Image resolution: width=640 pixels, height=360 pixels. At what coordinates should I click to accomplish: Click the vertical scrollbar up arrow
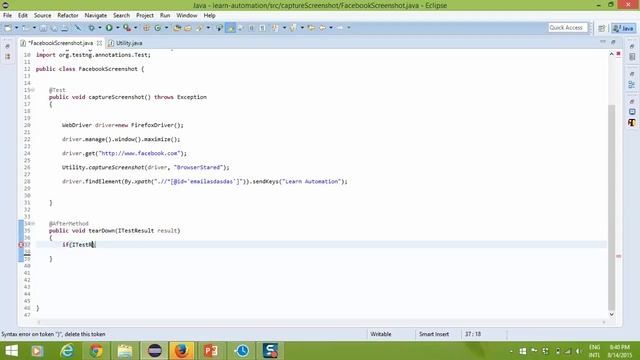[x=611, y=54]
